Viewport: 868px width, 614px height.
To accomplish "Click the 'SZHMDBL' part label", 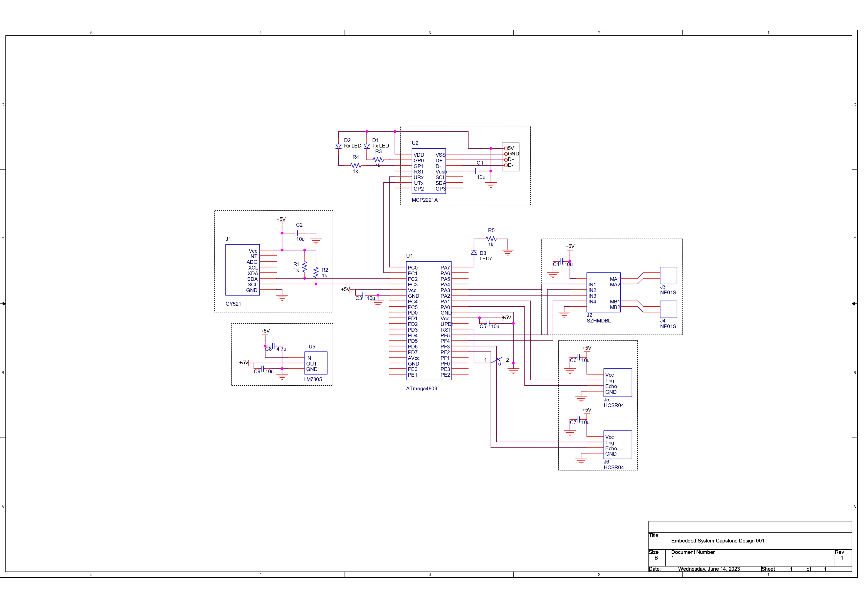I will 598,321.
